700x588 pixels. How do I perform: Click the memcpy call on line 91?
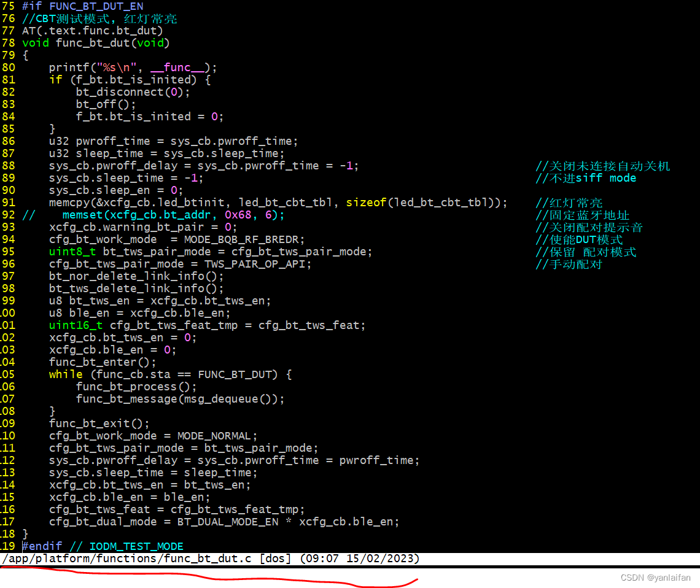(x=68, y=202)
